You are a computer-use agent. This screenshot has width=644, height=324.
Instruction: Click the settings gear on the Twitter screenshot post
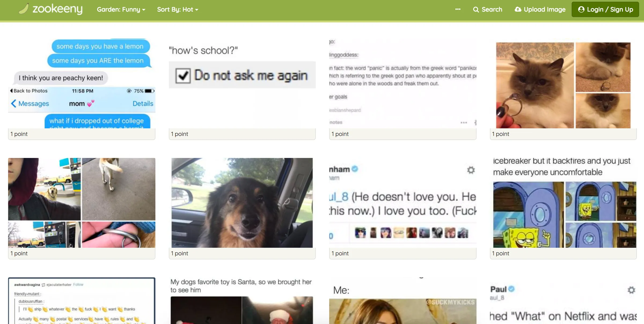point(471,170)
